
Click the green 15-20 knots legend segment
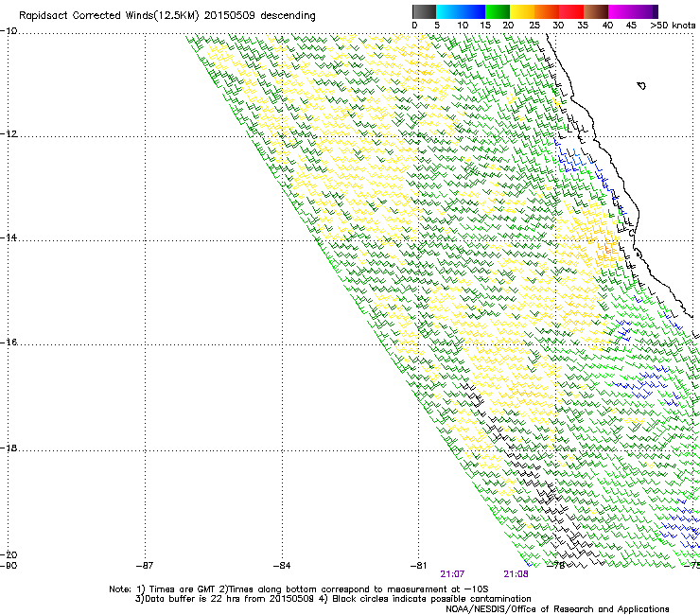[498, 11]
